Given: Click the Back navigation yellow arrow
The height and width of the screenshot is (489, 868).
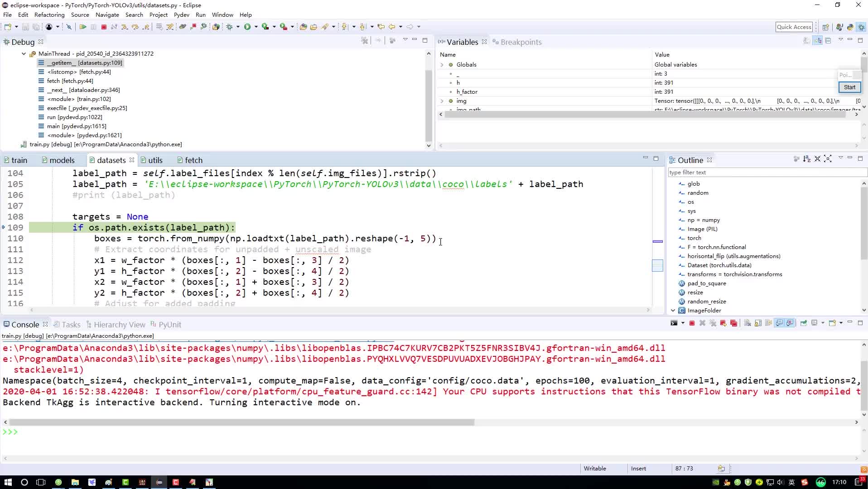Looking at the screenshot, I should 392,27.
